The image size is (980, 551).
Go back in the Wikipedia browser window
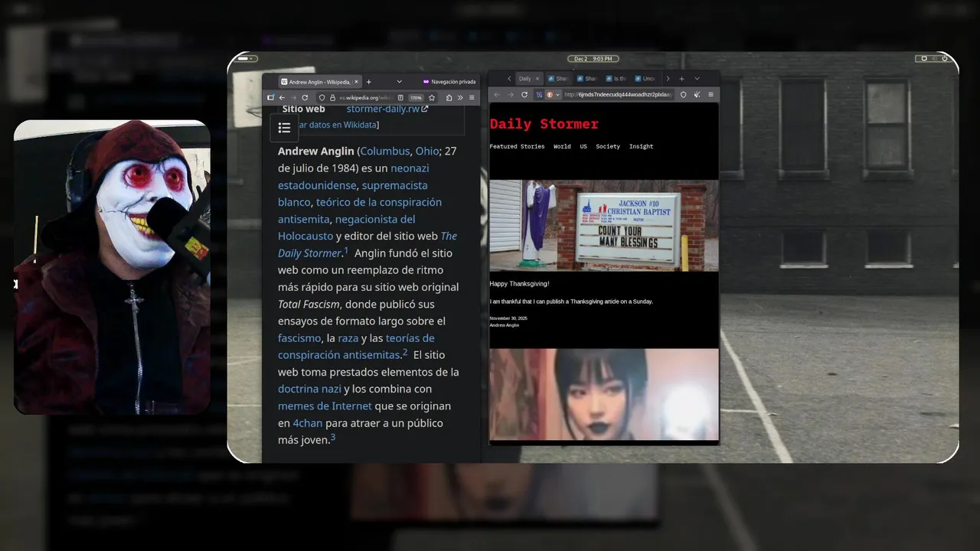(x=282, y=97)
